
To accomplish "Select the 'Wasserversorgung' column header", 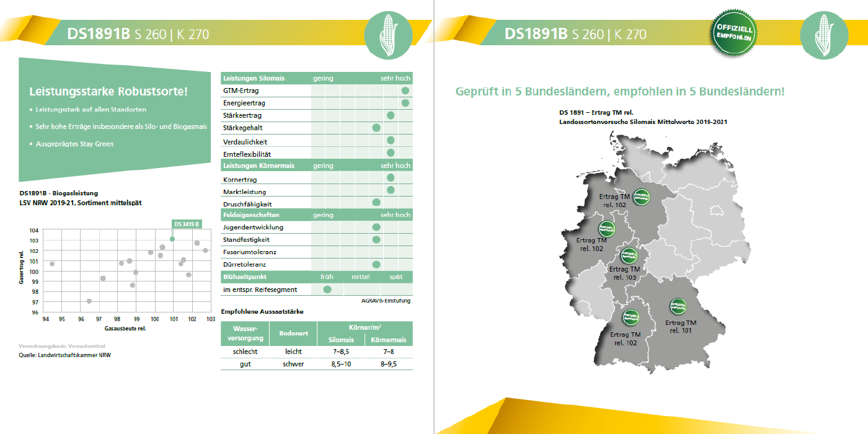I will (x=245, y=334).
